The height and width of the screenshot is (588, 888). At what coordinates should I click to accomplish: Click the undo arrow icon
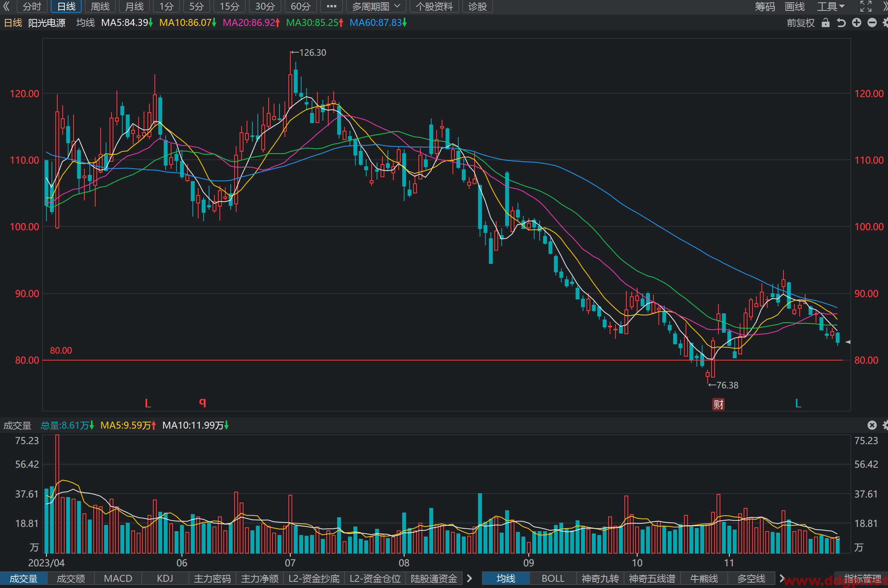click(841, 23)
